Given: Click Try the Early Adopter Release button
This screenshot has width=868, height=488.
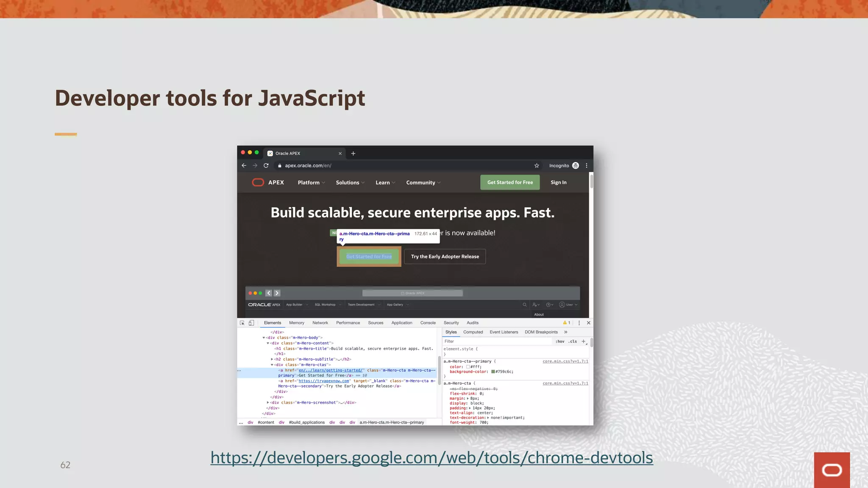Looking at the screenshot, I should (445, 257).
